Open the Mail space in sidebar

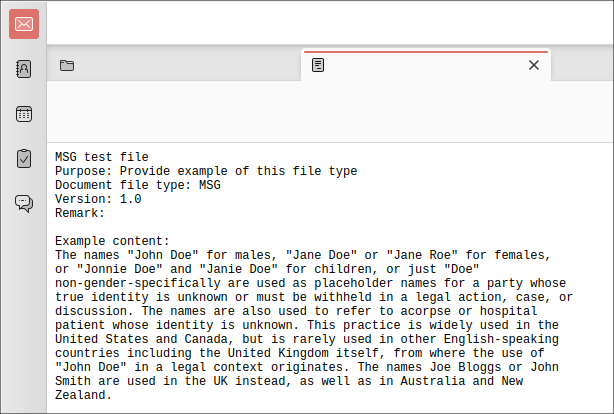24,24
